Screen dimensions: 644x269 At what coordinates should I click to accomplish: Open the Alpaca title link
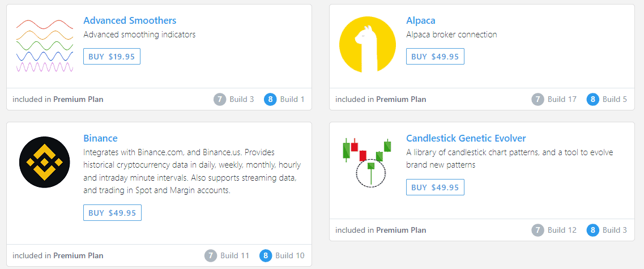420,21
